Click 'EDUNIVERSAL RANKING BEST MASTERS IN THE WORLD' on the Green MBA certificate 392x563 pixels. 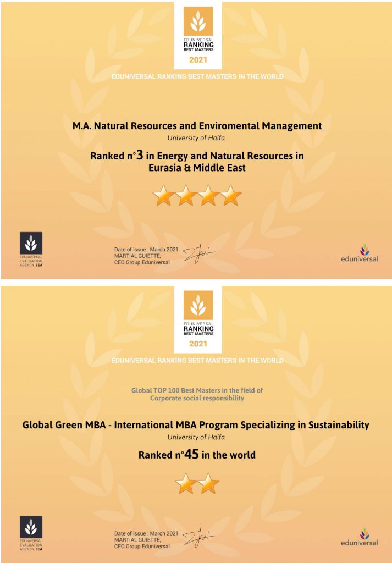(x=197, y=361)
